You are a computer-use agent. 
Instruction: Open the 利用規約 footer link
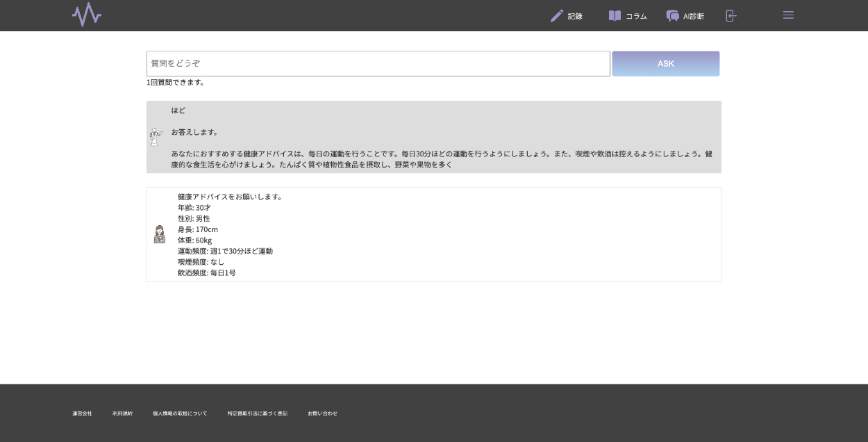coord(122,414)
